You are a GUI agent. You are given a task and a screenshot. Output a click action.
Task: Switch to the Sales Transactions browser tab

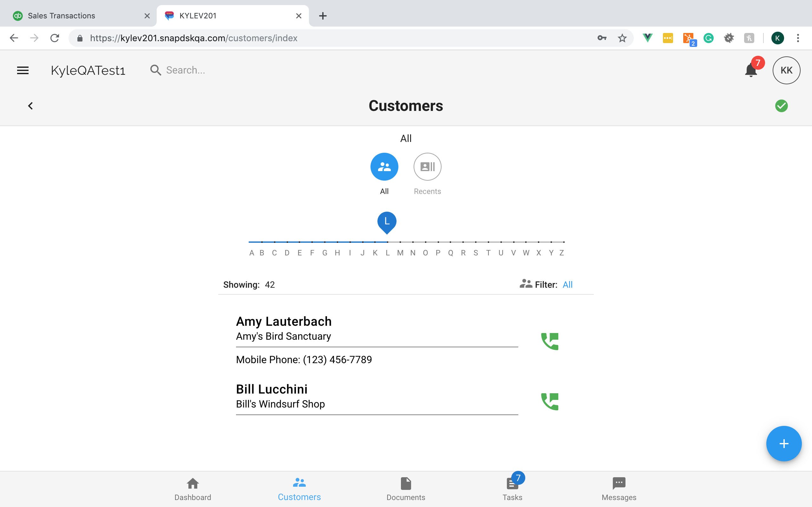(x=62, y=16)
